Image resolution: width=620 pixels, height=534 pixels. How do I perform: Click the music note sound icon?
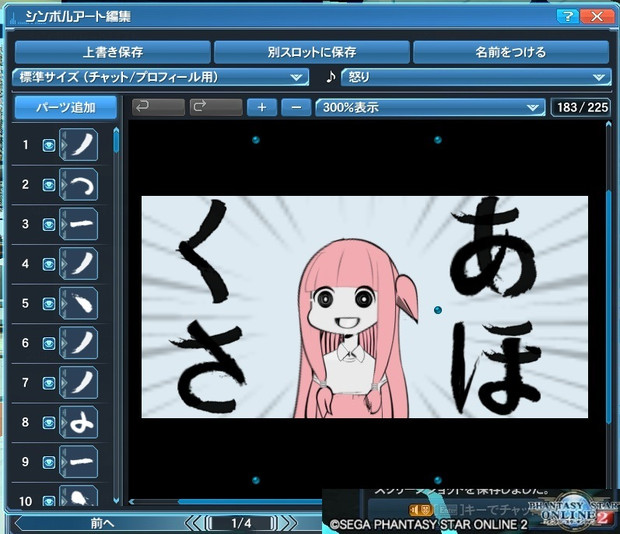330,77
